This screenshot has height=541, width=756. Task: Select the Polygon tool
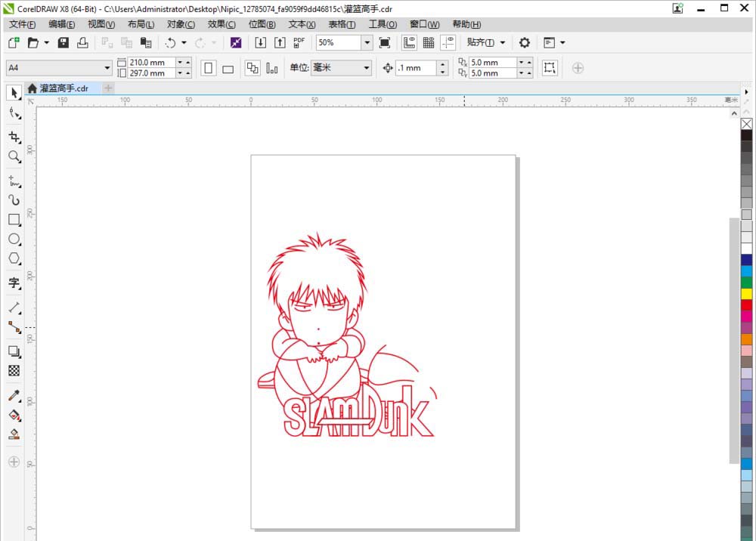tap(14, 258)
